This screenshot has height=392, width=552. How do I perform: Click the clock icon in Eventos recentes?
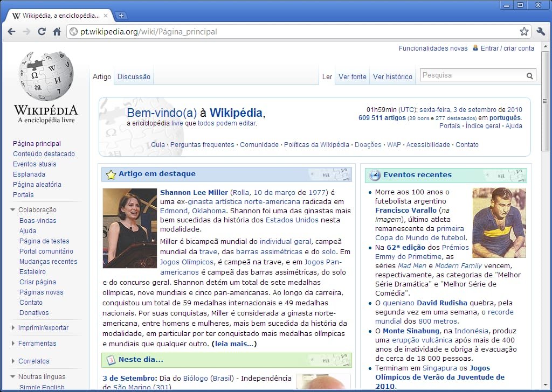click(375, 175)
